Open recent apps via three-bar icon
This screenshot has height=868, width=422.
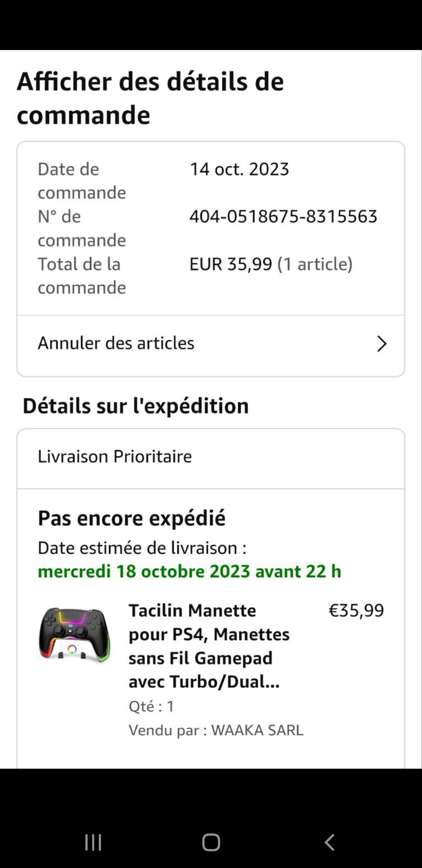pyautogui.click(x=93, y=842)
